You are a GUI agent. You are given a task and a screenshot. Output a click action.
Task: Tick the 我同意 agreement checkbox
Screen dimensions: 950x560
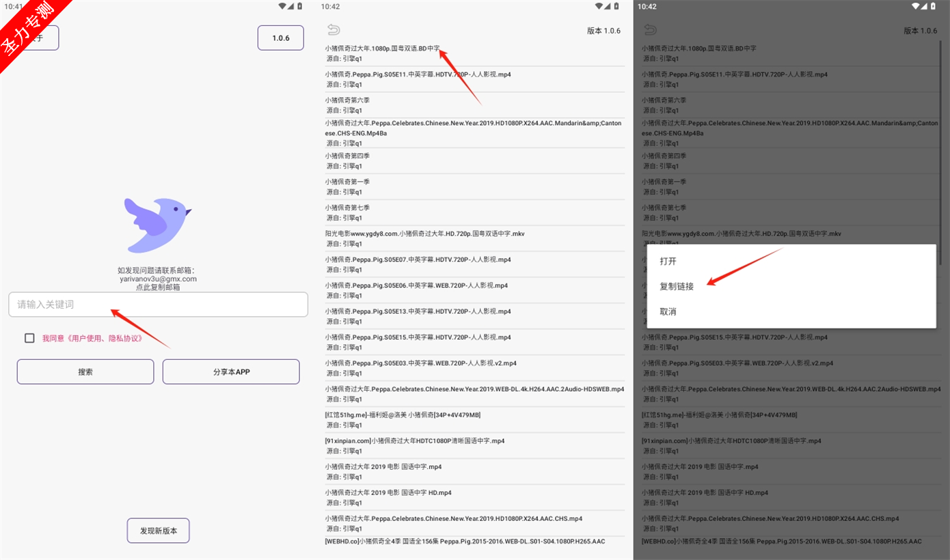click(x=29, y=338)
